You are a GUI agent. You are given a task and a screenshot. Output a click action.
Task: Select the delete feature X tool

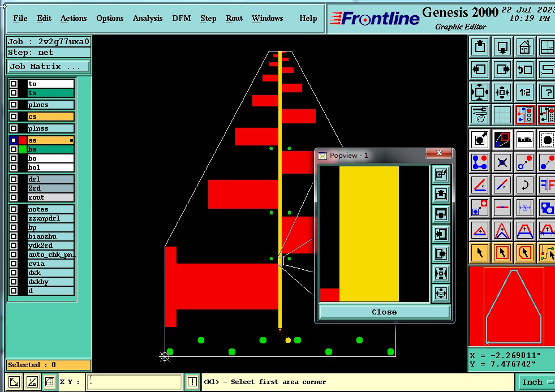pyautogui.click(x=502, y=162)
